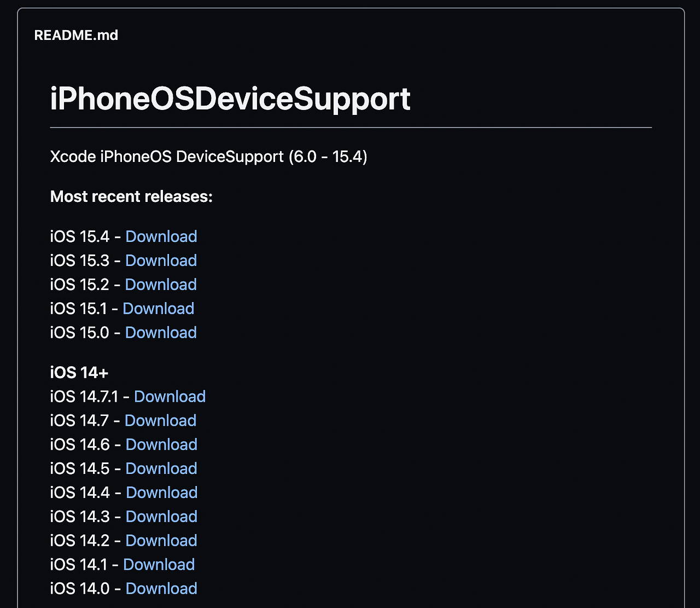Select the iOS 14+ section heading
The height and width of the screenshot is (608, 700).
[79, 372]
